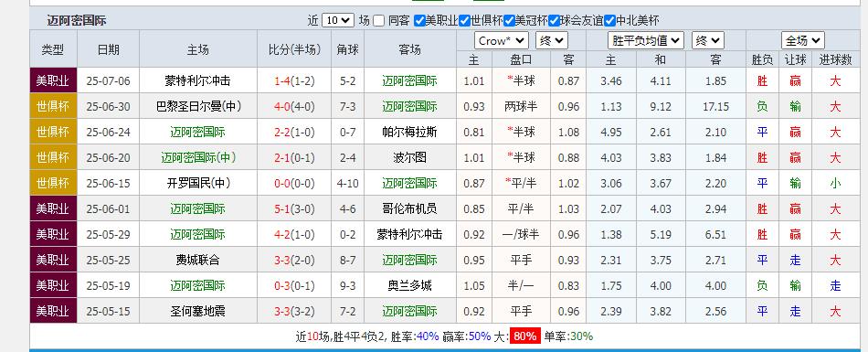Open 圣何塞地震 team link
The image size is (868, 352).
pos(197,311)
